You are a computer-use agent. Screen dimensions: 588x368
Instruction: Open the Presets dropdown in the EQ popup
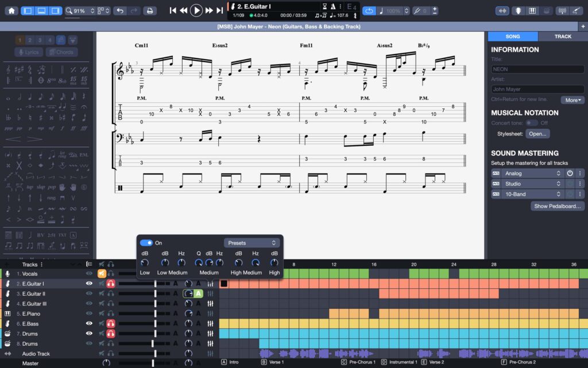[251, 243]
